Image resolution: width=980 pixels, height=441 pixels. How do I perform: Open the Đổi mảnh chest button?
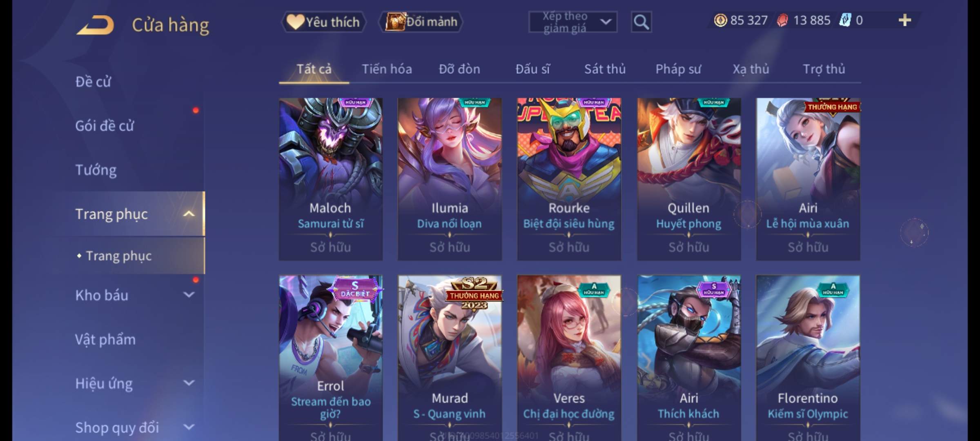[x=421, y=22]
